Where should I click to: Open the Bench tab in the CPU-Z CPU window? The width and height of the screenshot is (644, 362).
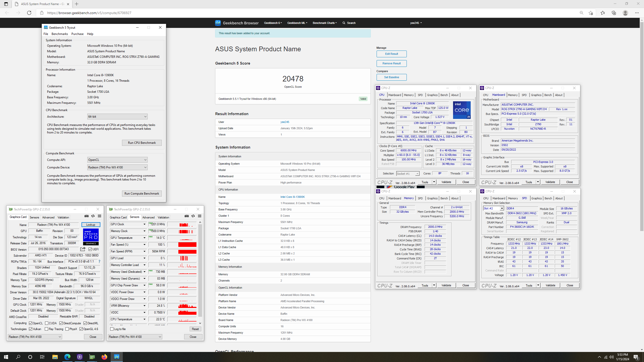pyautogui.click(x=444, y=95)
